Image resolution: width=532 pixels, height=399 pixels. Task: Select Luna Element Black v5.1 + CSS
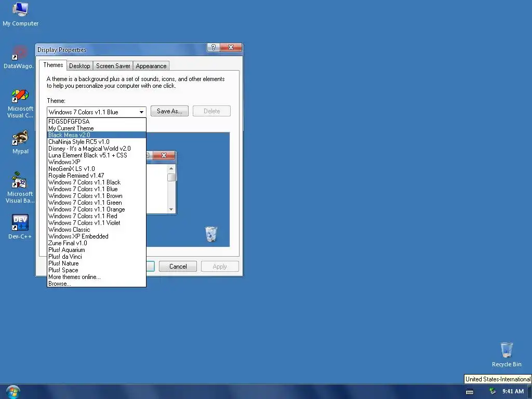[x=96, y=155]
